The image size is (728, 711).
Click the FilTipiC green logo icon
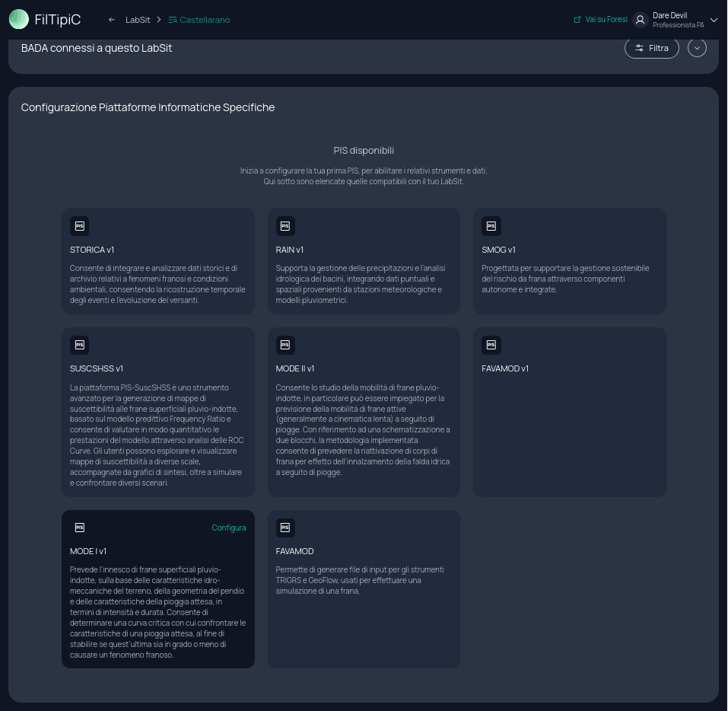(x=18, y=19)
